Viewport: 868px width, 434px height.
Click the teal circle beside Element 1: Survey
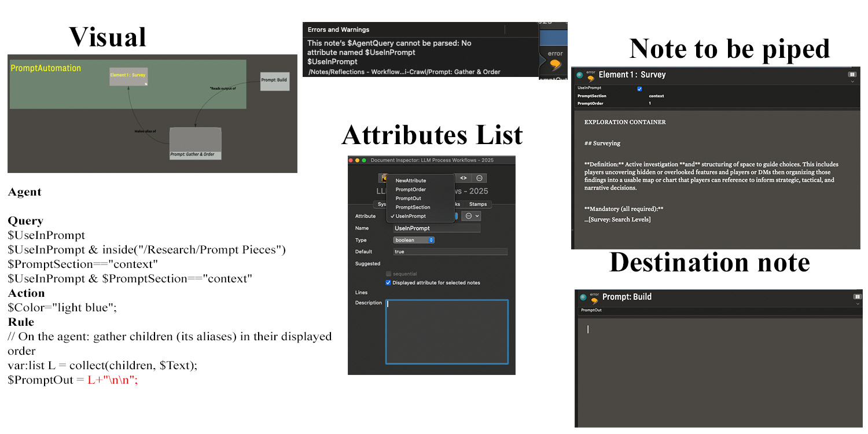pyautogui.click(x=580, y=75)
